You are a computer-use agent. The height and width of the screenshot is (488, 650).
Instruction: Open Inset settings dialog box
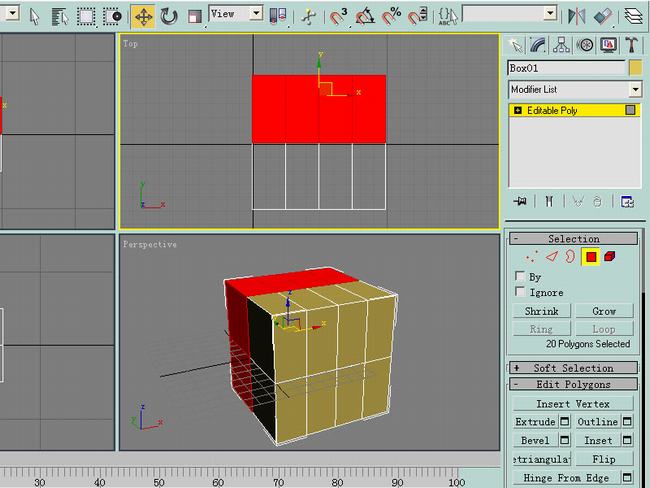627,440
